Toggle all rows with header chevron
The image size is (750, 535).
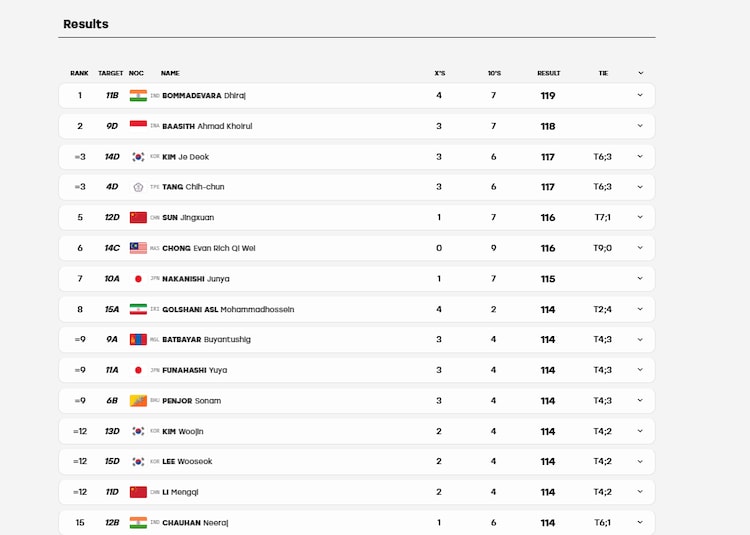pos(640,73)
